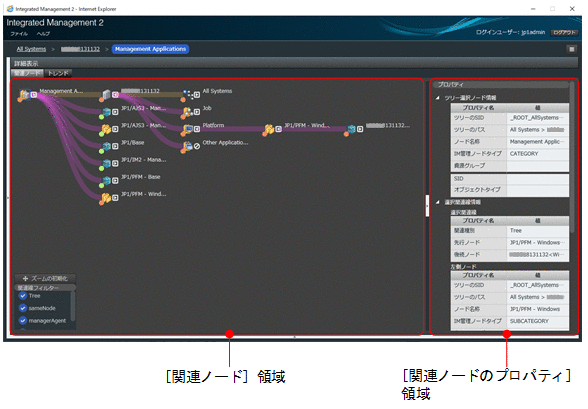Click the JP1/Base node label
Viewport: 588px width, 409px height.
(132, 143)
